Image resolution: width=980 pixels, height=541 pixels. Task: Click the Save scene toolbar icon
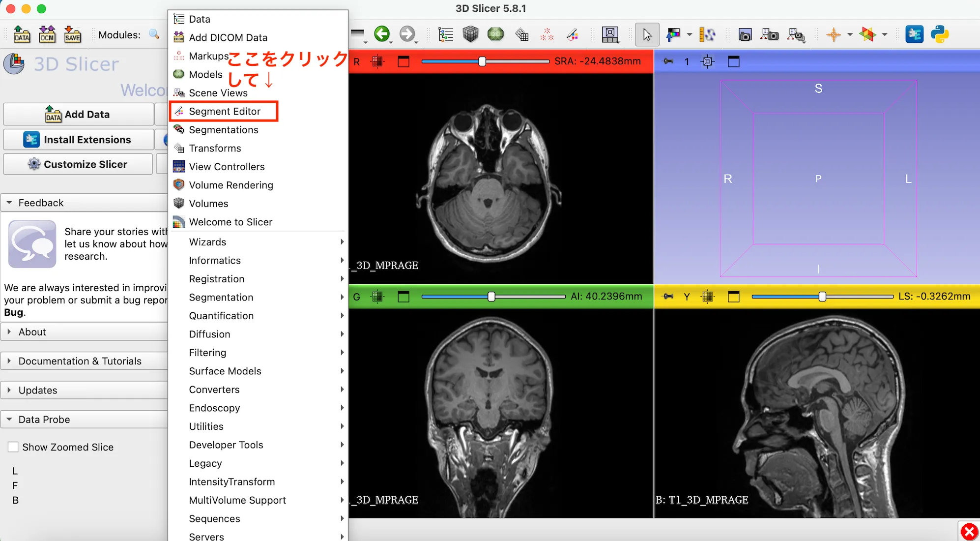tap(73, 34)
